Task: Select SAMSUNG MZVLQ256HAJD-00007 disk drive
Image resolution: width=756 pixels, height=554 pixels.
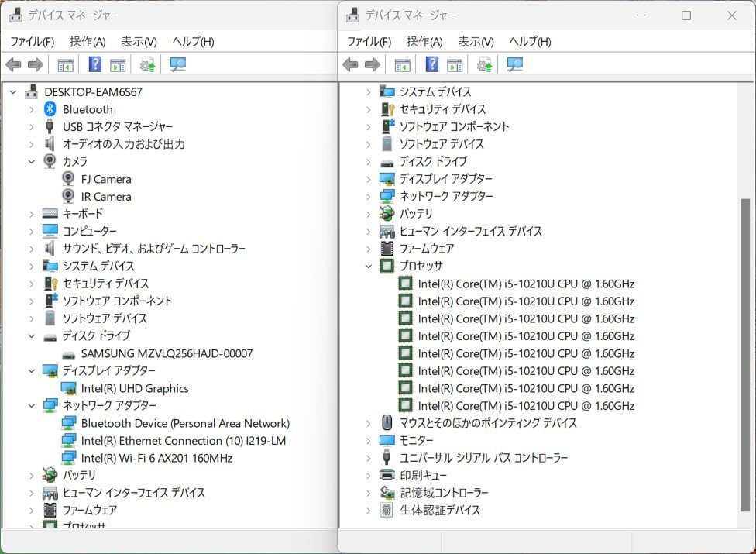Action: pyautogui.click(x=167, y=353)
